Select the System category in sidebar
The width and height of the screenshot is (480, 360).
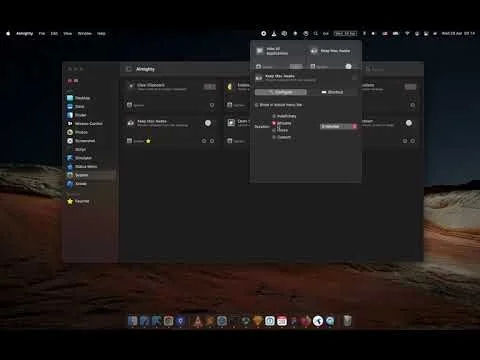(90, 175)
